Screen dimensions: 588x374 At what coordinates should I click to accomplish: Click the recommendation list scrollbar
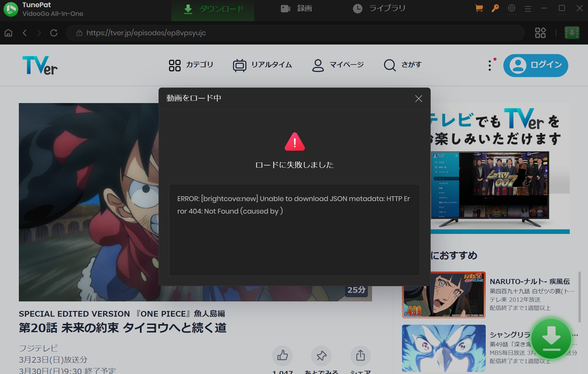point(579,297)
